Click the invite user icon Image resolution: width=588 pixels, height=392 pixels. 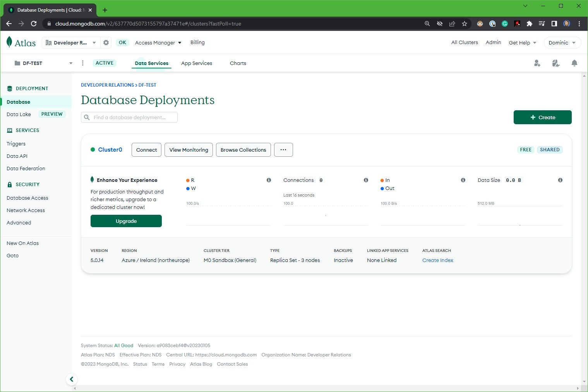pyautogui.click(x=537, y=63)
